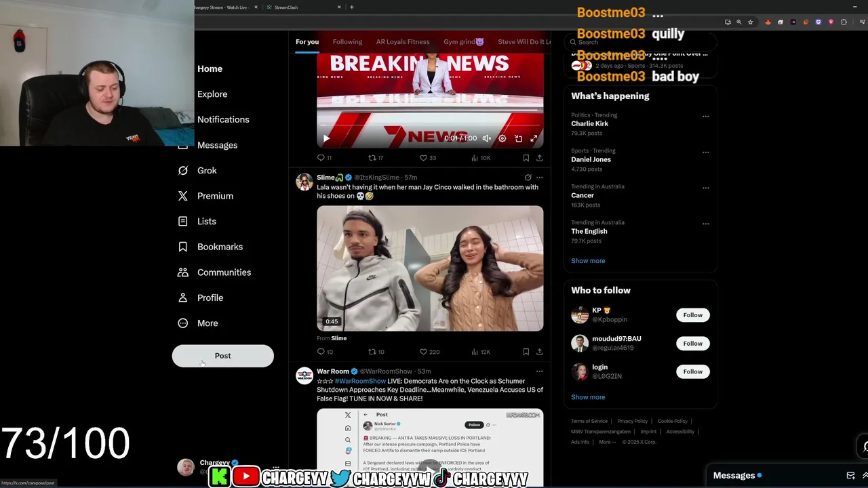Unmute the 7 News video

pyautogui.click(x=486, y=138)
